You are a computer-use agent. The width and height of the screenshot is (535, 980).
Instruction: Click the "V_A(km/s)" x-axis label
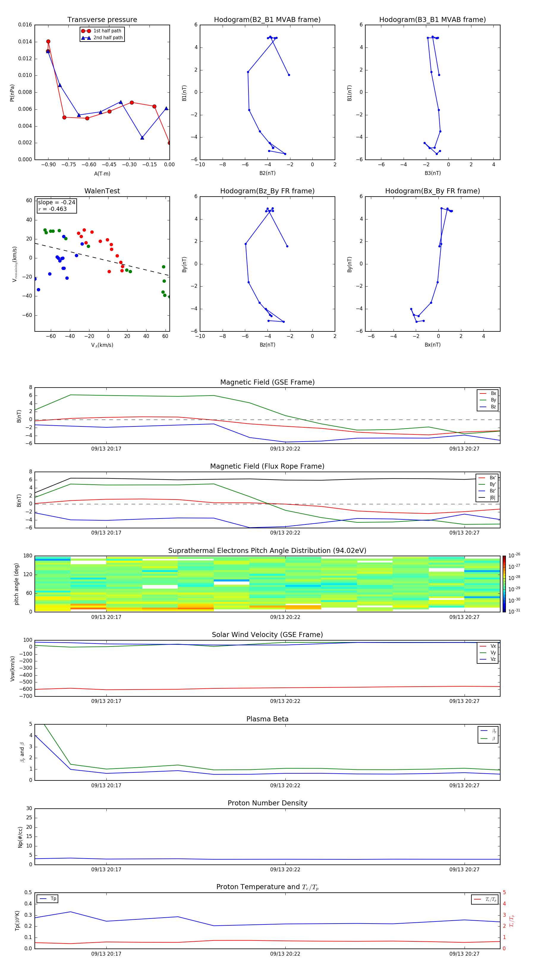point(102,345)
